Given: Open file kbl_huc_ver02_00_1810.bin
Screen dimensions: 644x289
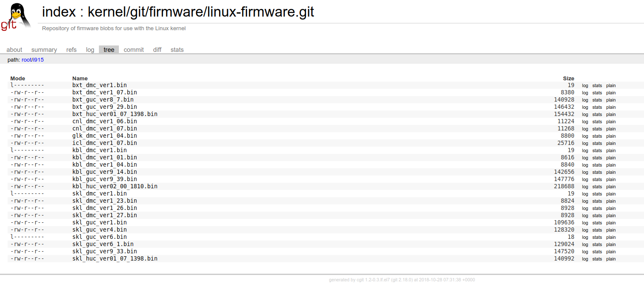Looking at the screenshot, I should coord(115,186).
